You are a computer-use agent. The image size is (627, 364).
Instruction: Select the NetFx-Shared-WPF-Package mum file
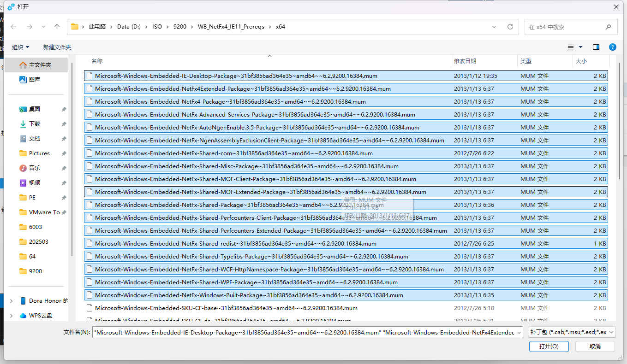pyautogui.click(x=346, y=282)
